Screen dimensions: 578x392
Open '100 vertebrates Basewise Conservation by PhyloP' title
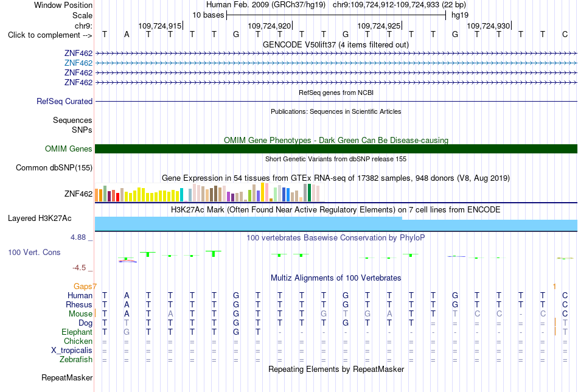click(x=335, y=238)
